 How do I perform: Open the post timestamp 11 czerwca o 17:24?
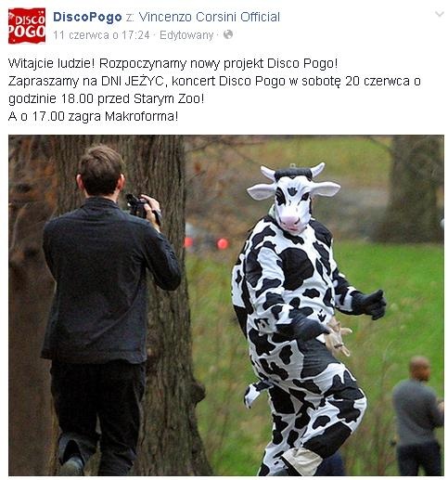[x=101, y=35]
